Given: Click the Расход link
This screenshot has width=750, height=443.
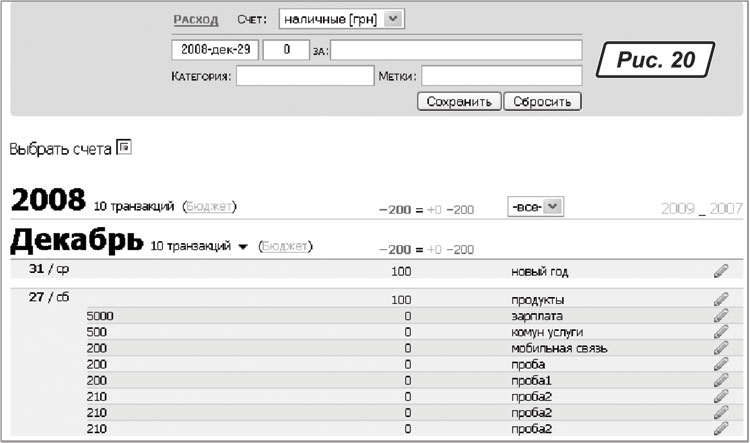Looking at the screenshot, I should point(194,19).
